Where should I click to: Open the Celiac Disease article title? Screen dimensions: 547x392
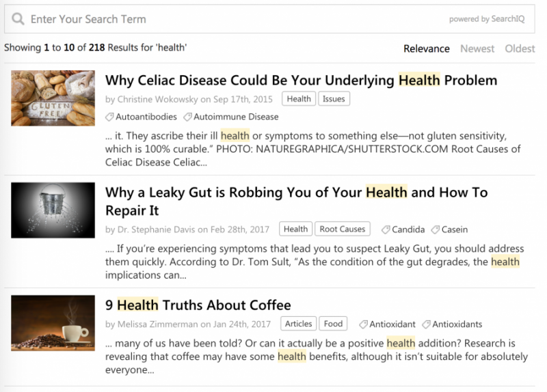[x=301, y=81]
